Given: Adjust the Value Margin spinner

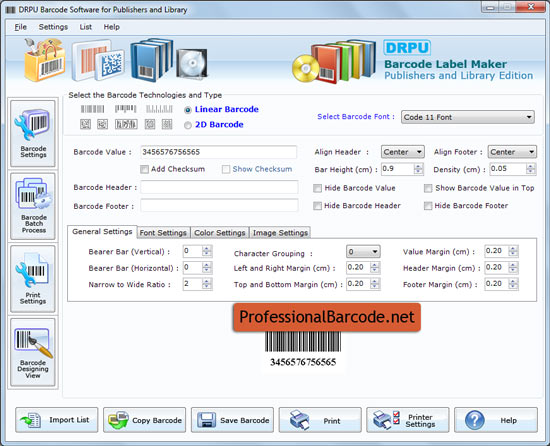Looking at the screenshot, I should point(513,251).
